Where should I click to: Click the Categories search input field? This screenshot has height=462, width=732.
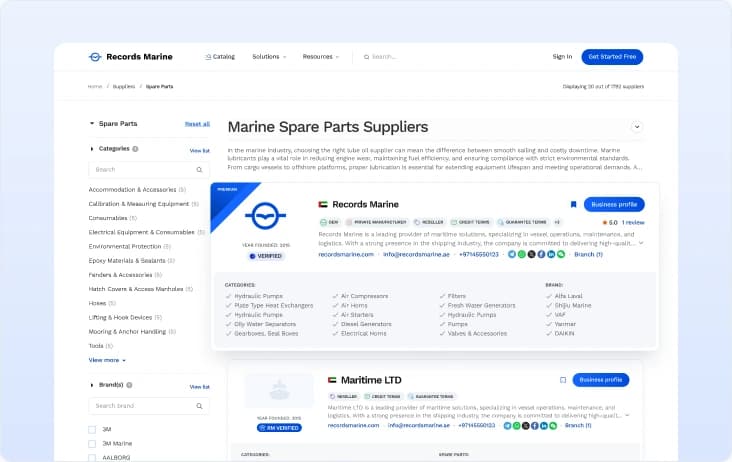pos(149,170)
